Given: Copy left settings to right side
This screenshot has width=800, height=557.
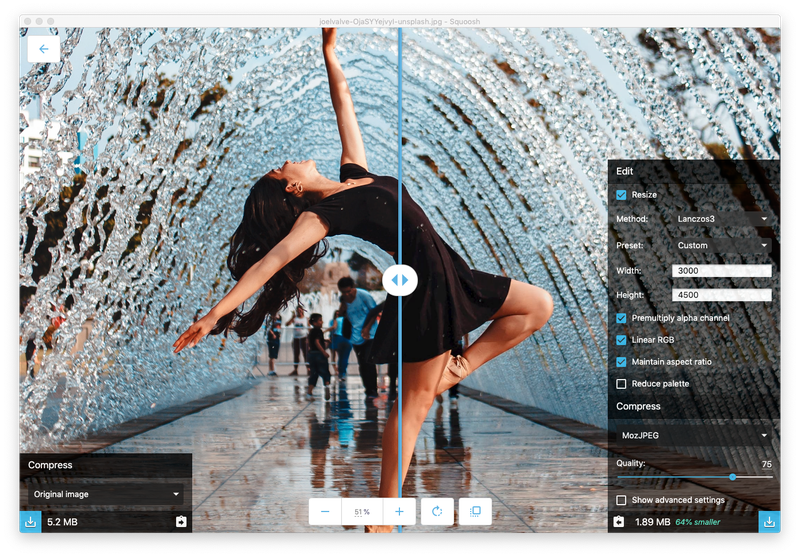Looking at the screenshot, I should pyautogui.click(x=181, y=522).
